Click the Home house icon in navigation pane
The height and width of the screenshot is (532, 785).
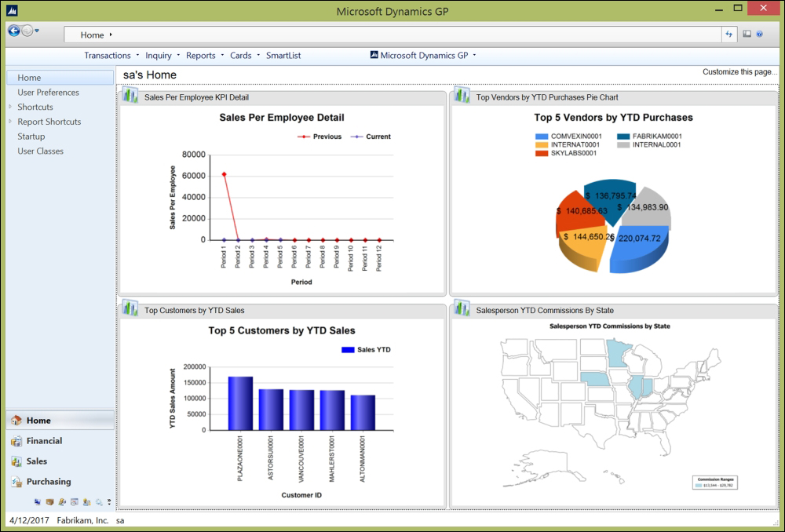(16, 421)
